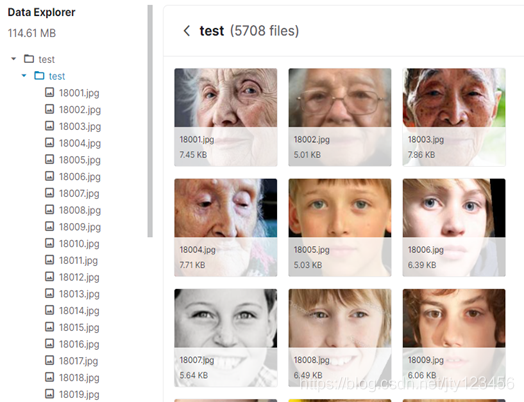This screenshot has width=524, height=402.
Task: Collapse the top-level test folder arrow
Action: 14,59
